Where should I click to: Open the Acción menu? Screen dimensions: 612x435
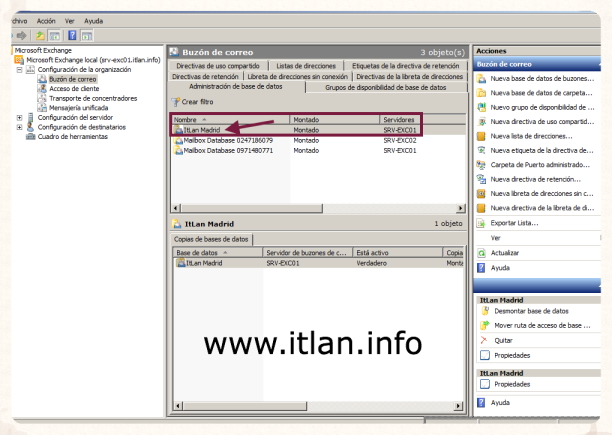tap(46, 20)
